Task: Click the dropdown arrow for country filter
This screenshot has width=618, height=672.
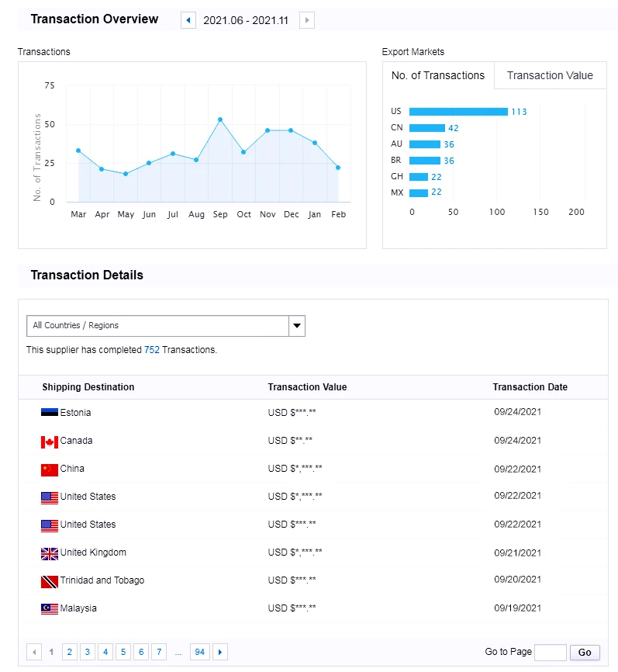Action: point(297,326)
